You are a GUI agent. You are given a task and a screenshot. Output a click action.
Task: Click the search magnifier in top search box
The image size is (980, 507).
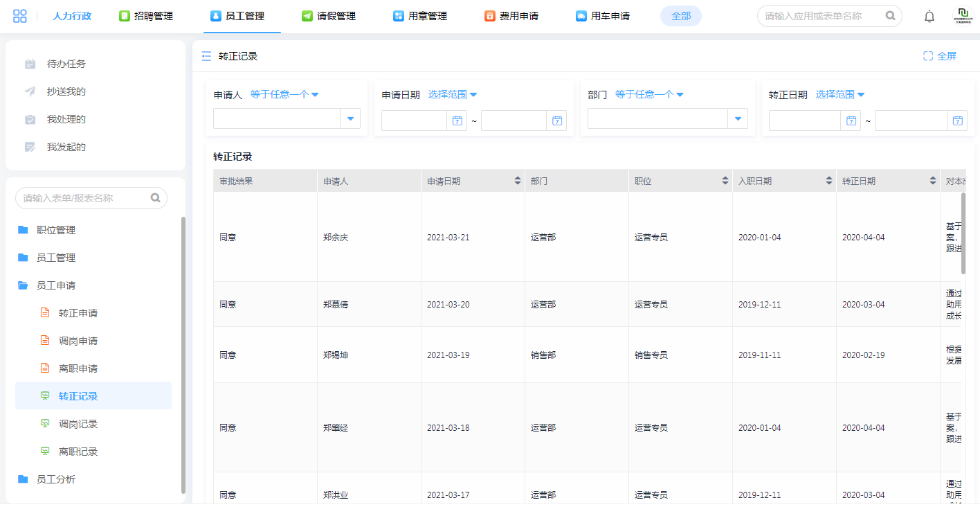891,16
